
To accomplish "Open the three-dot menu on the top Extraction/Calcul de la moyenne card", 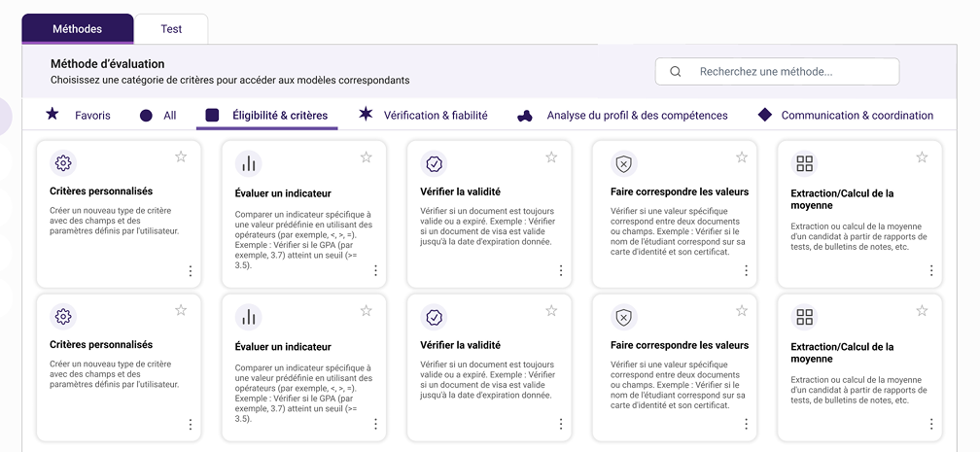I will pyautogui.click(x=931, y=271).
